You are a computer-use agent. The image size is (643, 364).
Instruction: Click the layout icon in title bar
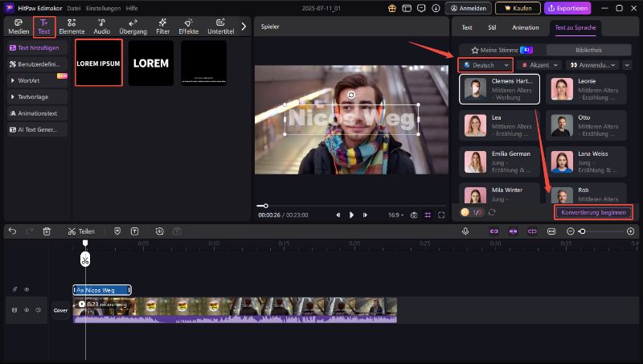[x=407, y=8]
